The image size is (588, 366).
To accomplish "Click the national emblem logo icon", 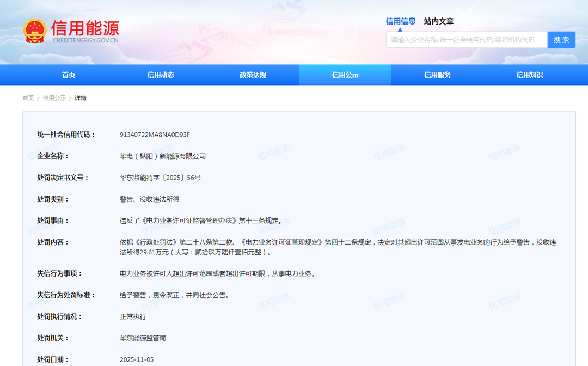I will pos(35,31).
